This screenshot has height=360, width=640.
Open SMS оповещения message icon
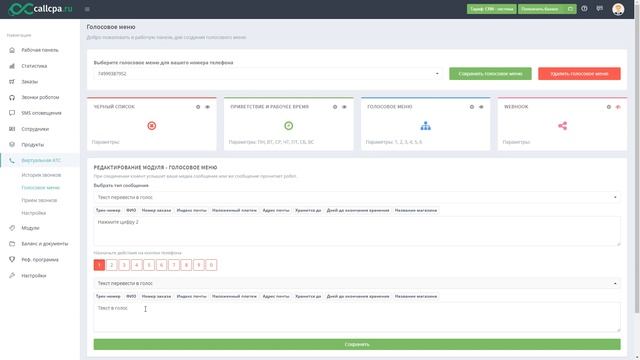click(x=12, y=113)
